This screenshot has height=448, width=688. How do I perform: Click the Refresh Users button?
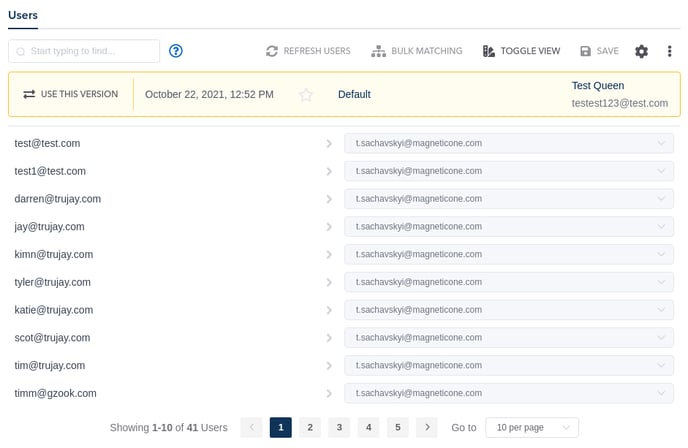coord(308,51)
